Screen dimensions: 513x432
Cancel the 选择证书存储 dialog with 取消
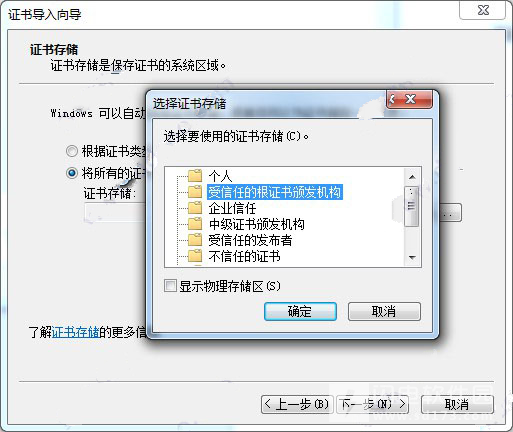tap(384, 312)
